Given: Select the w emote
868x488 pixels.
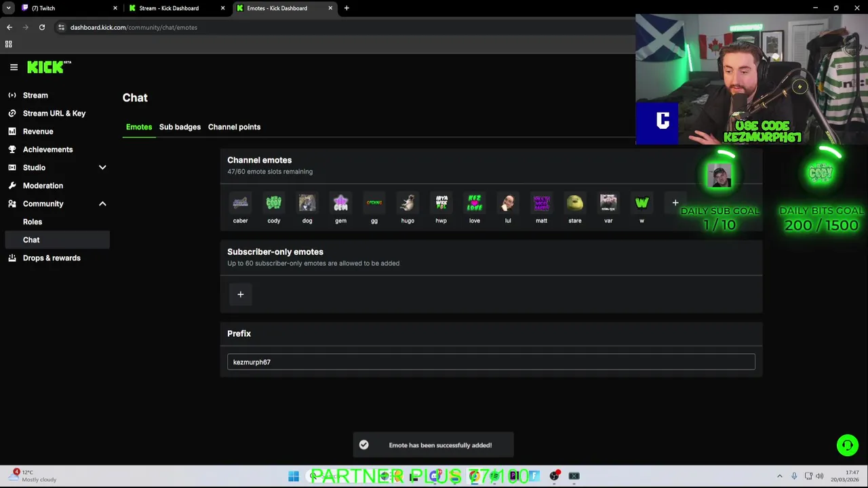Looking at the screenshot, I should [x=642, y=203].
